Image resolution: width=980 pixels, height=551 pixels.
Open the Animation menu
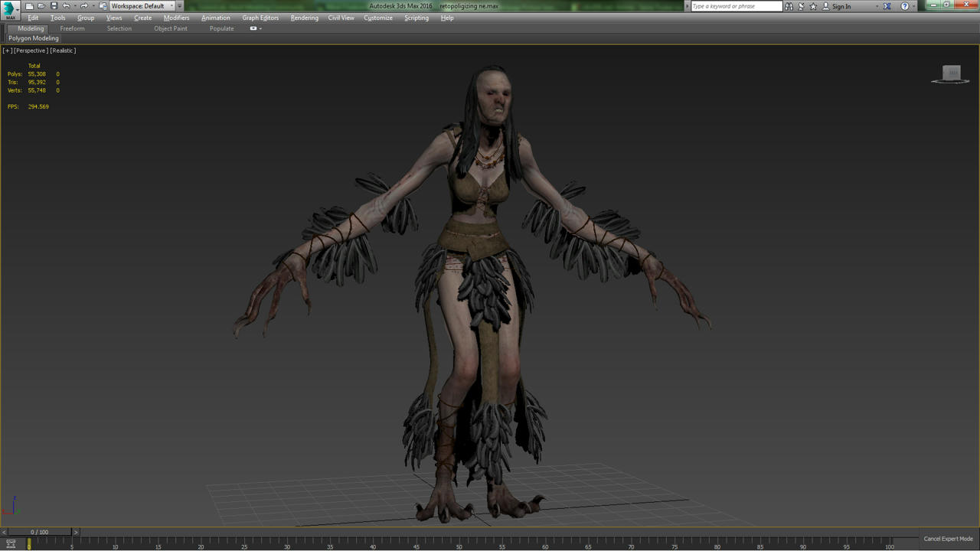point(216,18)
